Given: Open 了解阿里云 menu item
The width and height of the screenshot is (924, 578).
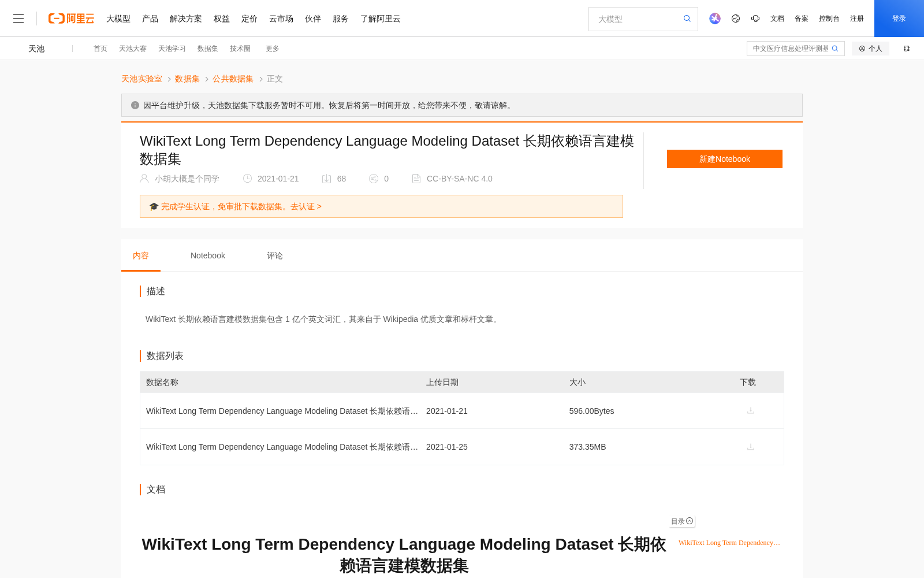Looking at the screenshot, I should tap(381, 18).
